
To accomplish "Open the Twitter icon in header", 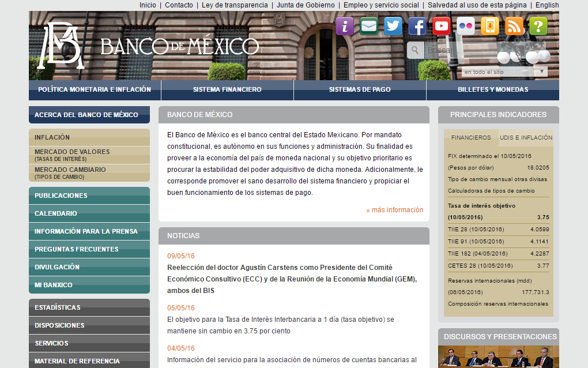I will [393, 27].
